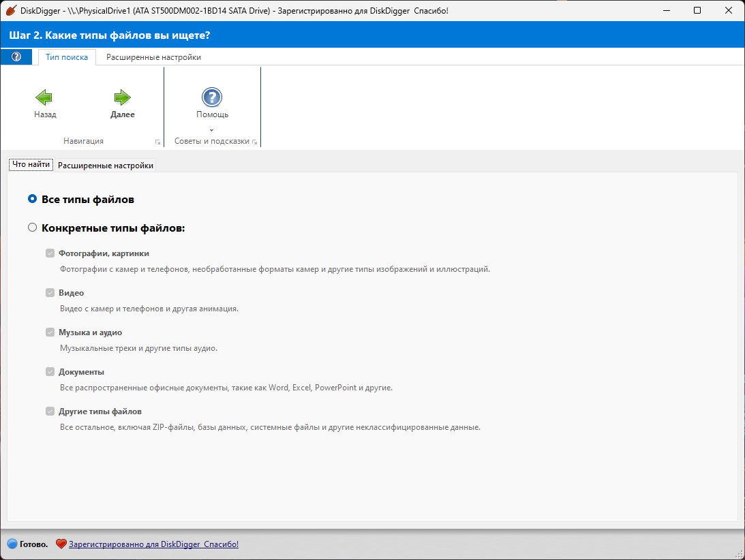Click the green Назад back arrow
745x560 pixels.
pos(44,97)
